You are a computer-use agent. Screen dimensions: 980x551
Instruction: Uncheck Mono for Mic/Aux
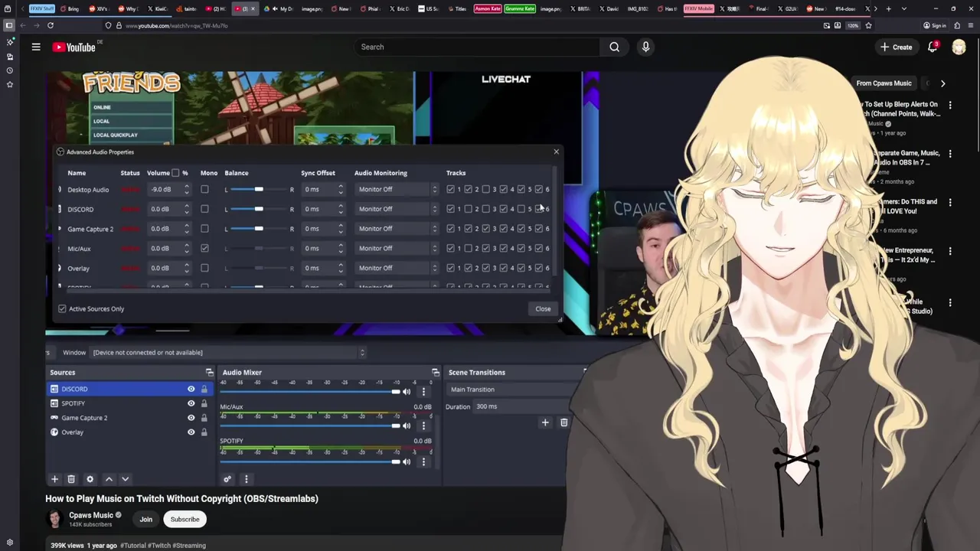[x=204, y=248]
